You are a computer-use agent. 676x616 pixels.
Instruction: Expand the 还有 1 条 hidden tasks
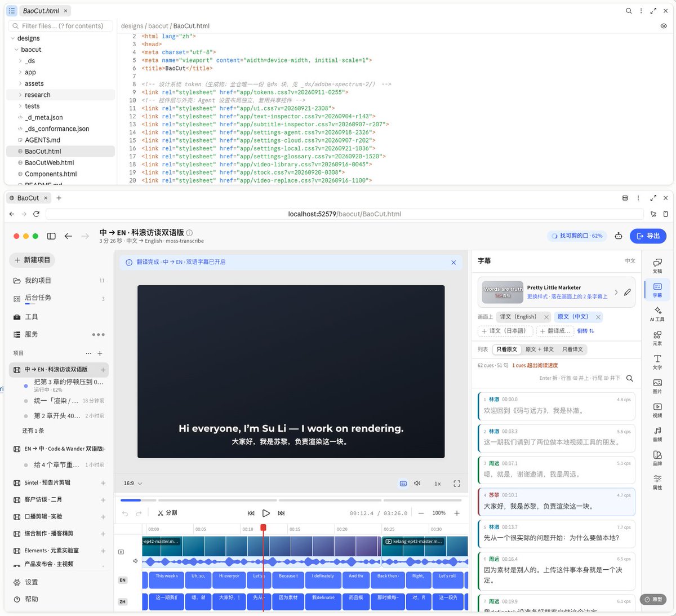[33, 431]
